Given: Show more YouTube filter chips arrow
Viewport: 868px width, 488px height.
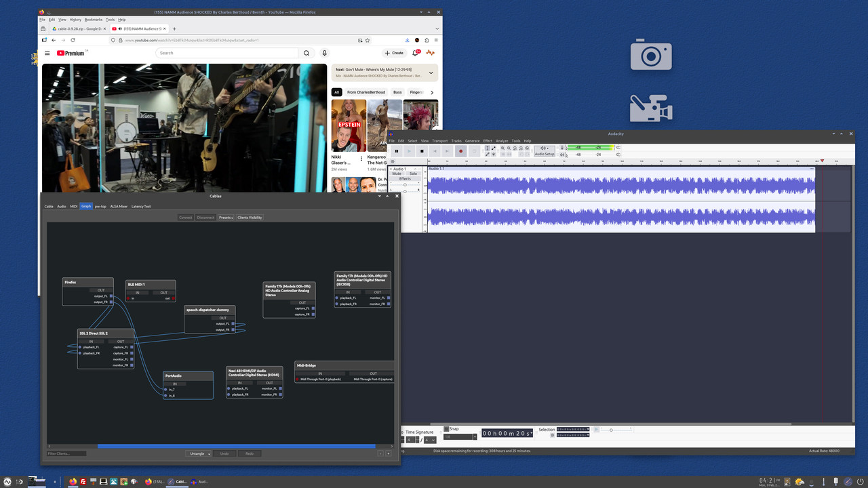Looking at the screenshot, I should (432, 92).
